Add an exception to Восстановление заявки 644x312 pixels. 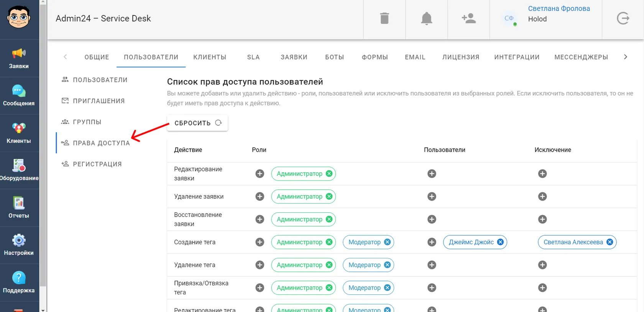(542, 219)
